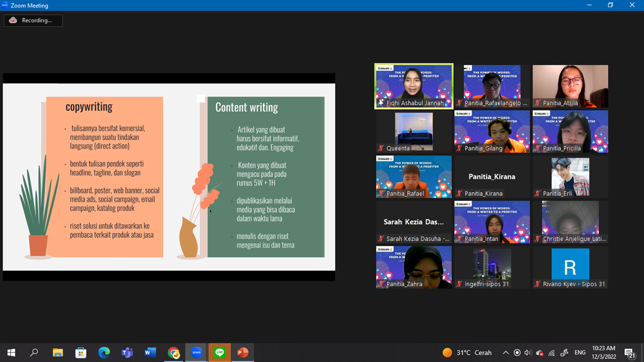Open Windows search from the taskbar
644x362 pixels.
[34, 352]
